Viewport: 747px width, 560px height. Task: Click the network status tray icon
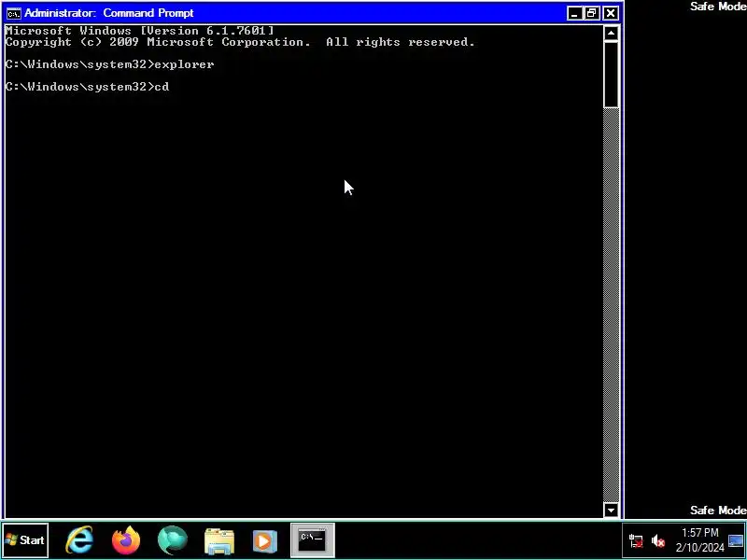tap(636, 541)
